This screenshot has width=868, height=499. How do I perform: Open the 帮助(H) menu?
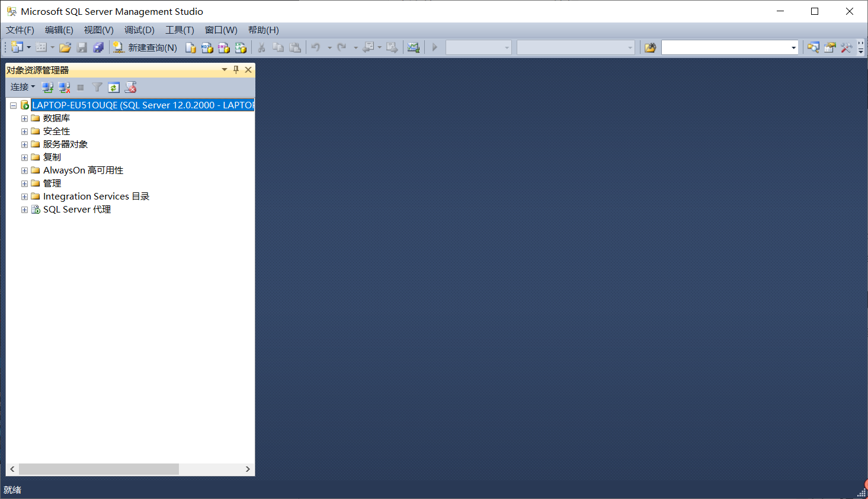tap(264, 30)
